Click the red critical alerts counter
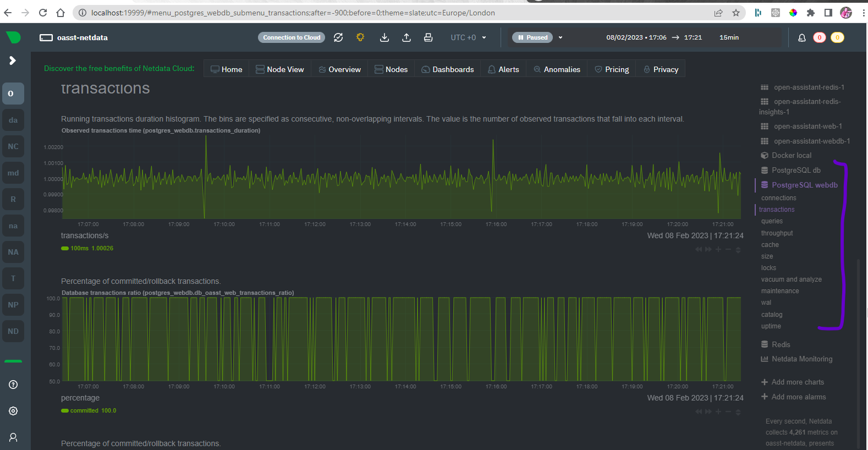Image resolution: width=868 pixels, height=450 pixels. coord(820,37)
